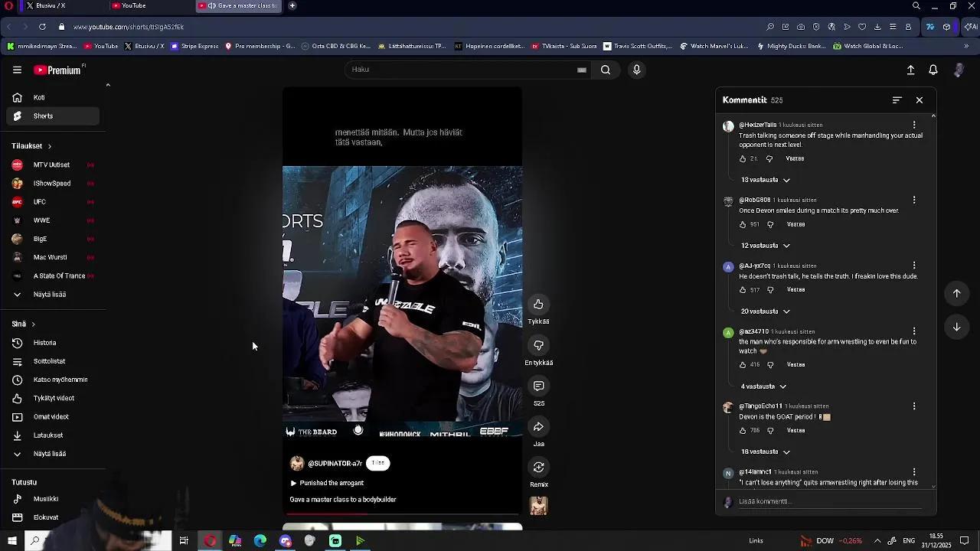Open Firefox from the taskbar
The width and height of the screenshot is (980, 551).
pos(285,541)
